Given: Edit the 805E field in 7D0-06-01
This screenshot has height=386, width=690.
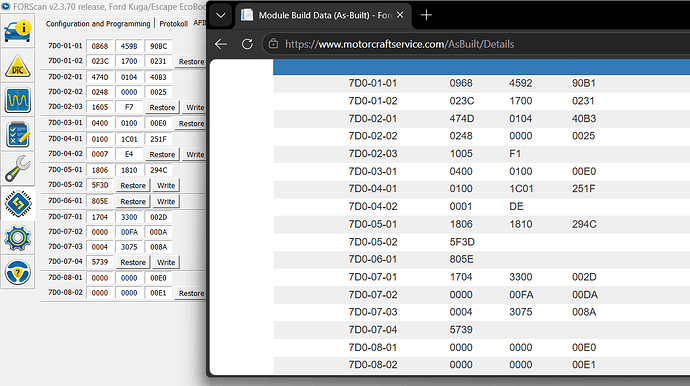Looking at the screenshot, I should (x=100, y=201).
